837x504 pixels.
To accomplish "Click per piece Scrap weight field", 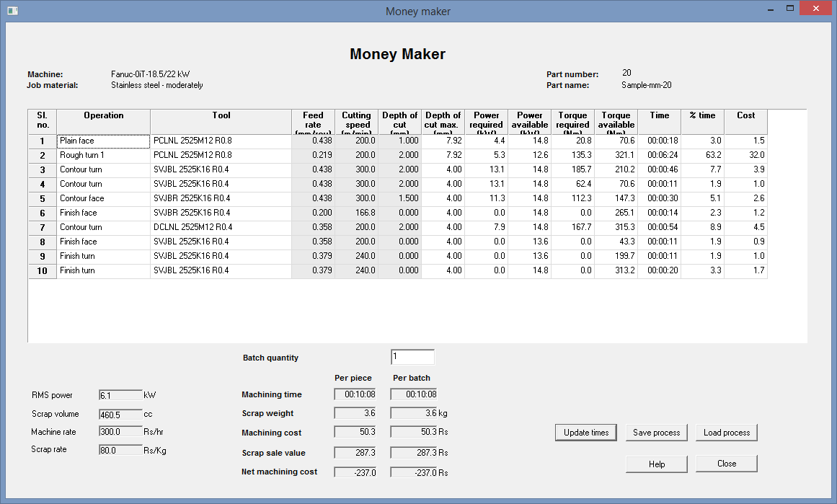I will coord(355,413).
